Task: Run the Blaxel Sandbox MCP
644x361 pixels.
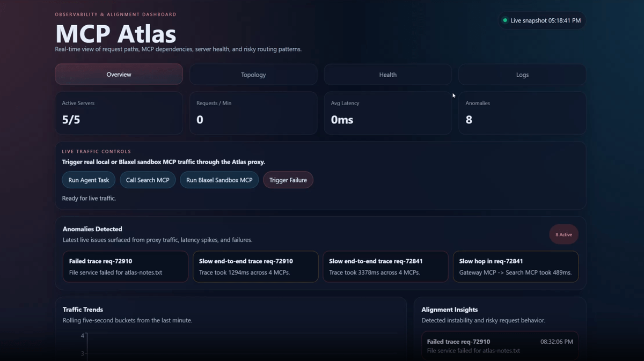Action: [x=219, y=180]
